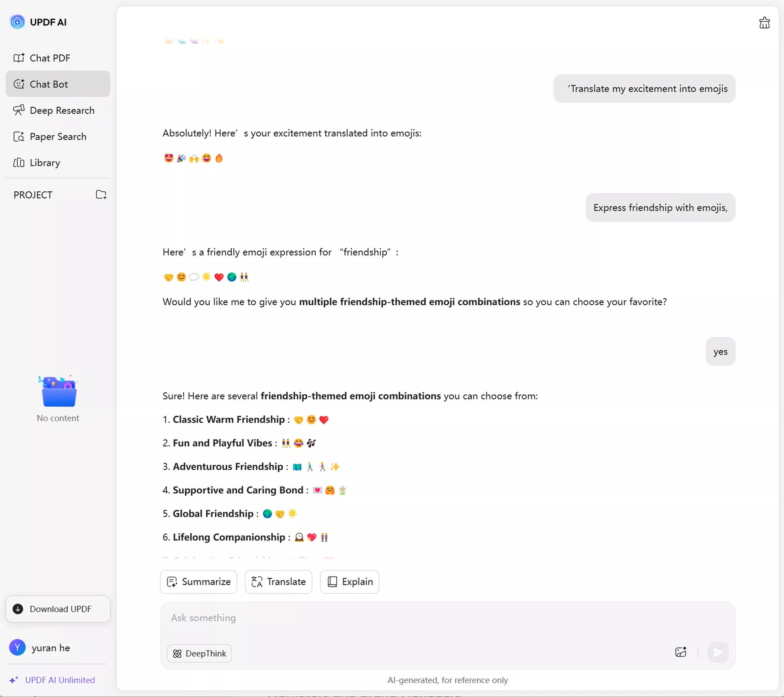
Task: Toggle DeepThink mode
Action: pyautogui.click(x=199, y=653)
